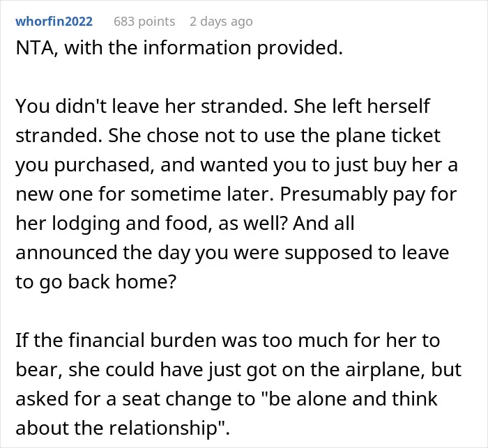Image resolution: width=488 pixels, height=448 pixels.
Task: Click the line beginning "you purchased, and wanted"
Action: [x=236, y=165]
